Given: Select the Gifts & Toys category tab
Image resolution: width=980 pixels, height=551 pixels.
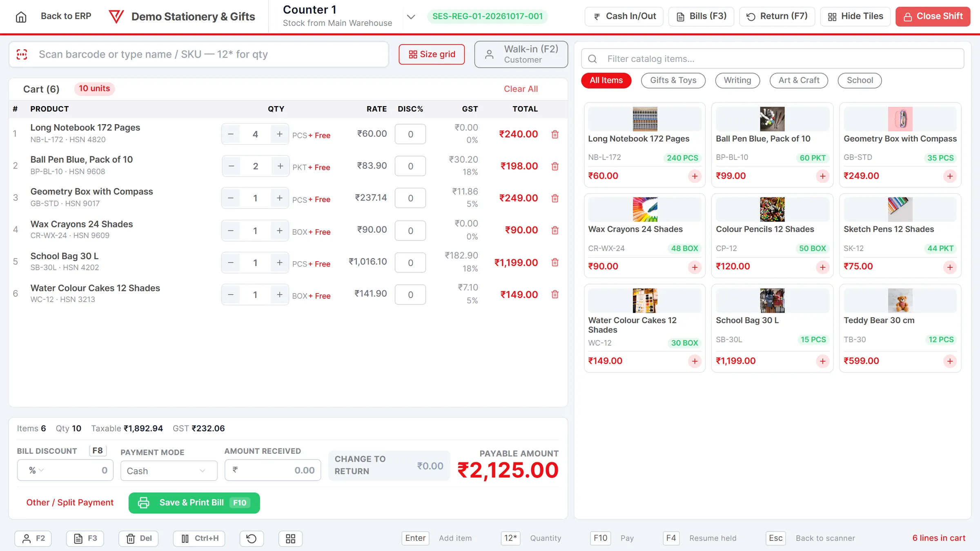Looking at the screenshot, I should [673, 80].
